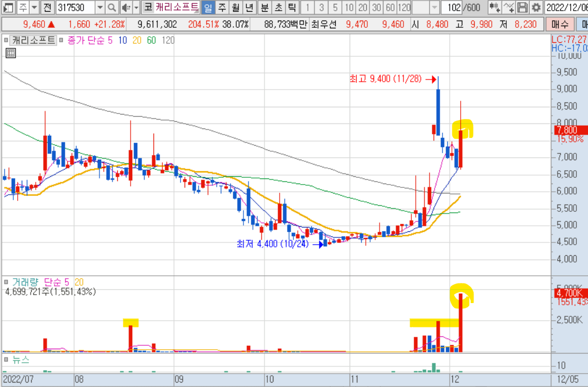Viewport: 588px width, 387px height.
Task: Select the 3 interval button
Action: point(321,7)
